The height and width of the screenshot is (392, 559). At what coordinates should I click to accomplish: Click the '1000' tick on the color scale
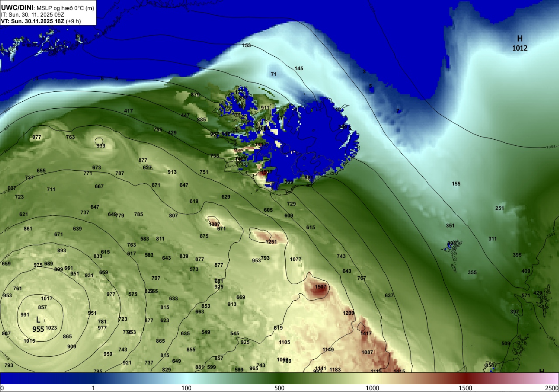click(x=373, y=388)
